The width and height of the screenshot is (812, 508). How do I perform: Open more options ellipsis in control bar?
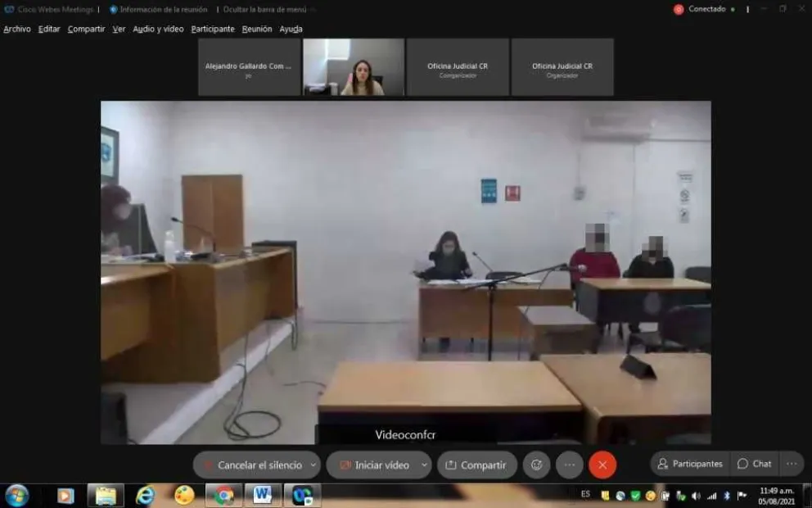(570, 465)
